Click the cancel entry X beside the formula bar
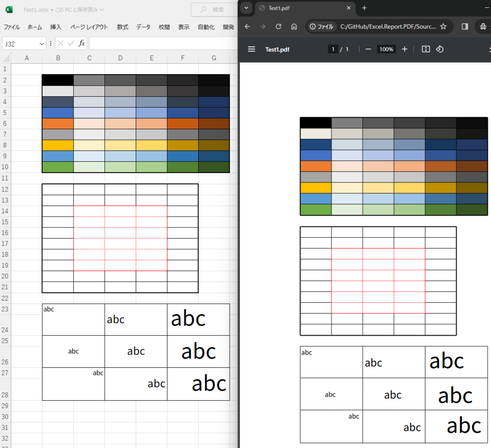 click(x=61, y=43)
